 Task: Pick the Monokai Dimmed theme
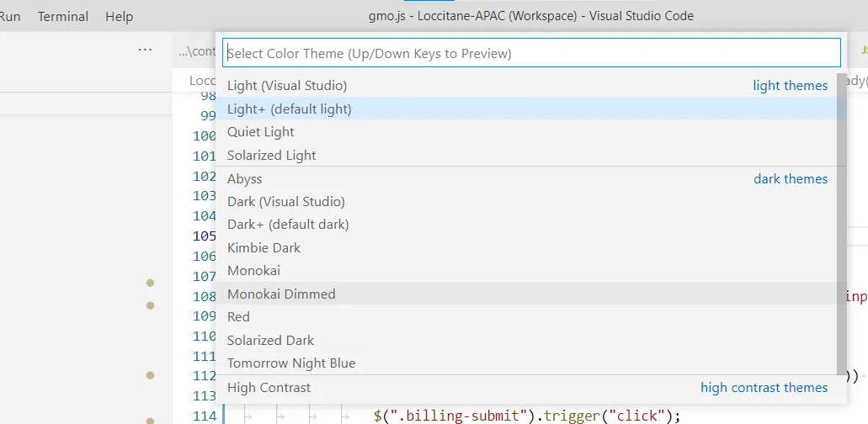pyautogui.click(x=281, y=294)
